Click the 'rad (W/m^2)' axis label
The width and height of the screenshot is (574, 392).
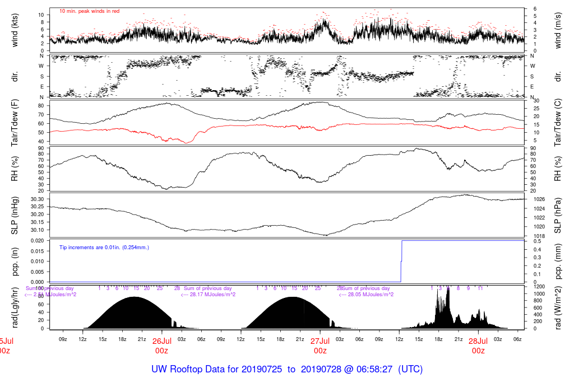(558, 307)
